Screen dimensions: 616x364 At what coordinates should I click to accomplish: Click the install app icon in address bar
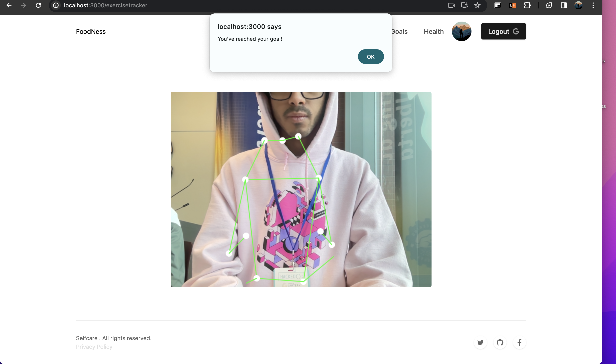(x=464, y=5)
